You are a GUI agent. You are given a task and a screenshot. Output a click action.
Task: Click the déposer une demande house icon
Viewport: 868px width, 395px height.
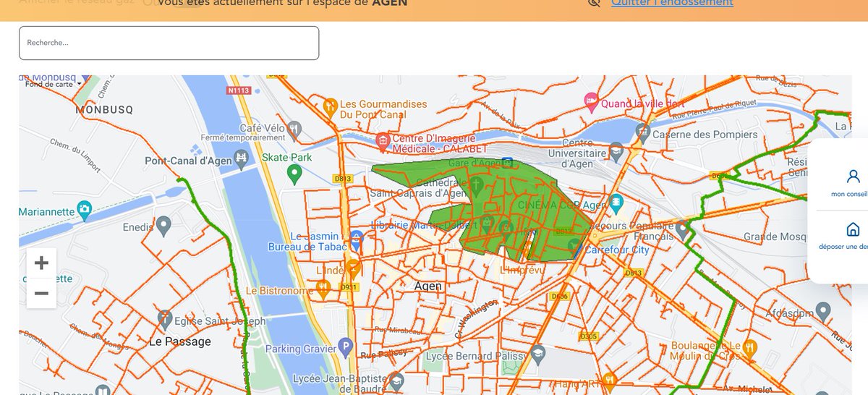[854, 229]
